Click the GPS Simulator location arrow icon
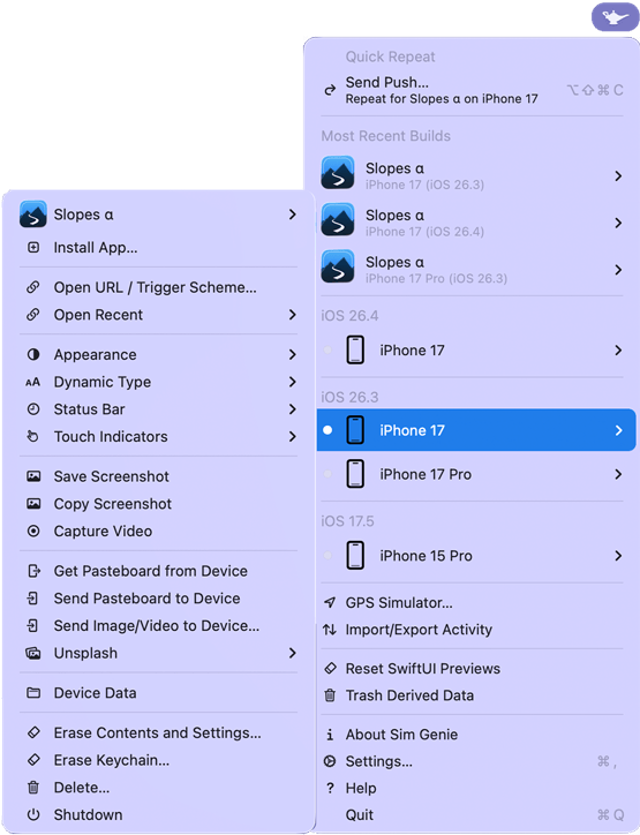 tap(330, 602)
